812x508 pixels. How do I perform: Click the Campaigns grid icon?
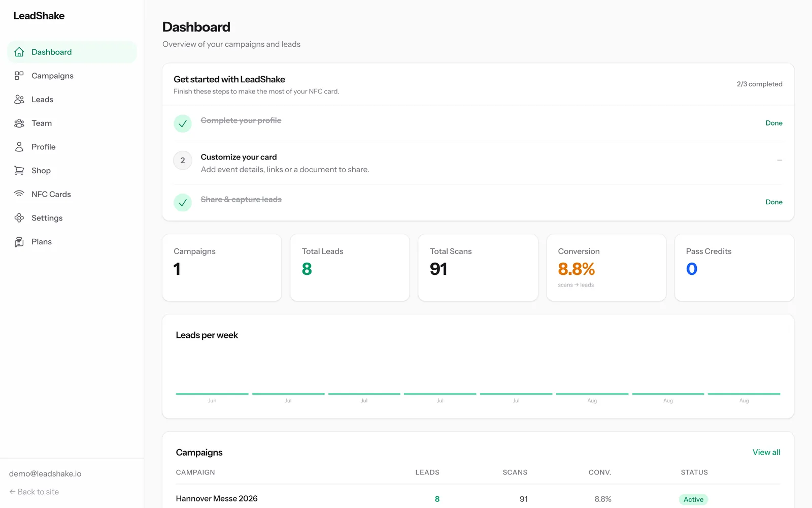[x=19, y=76]
